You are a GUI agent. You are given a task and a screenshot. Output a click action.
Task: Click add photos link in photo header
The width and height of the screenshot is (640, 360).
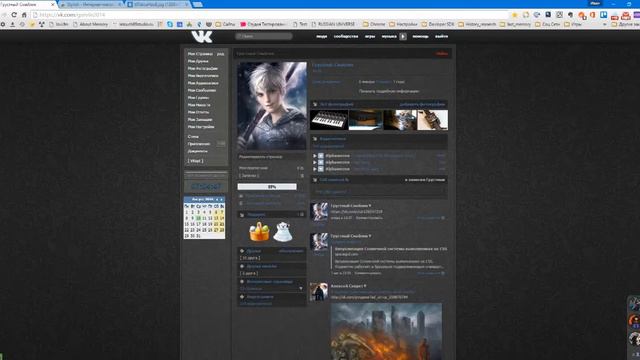point(422,104)
